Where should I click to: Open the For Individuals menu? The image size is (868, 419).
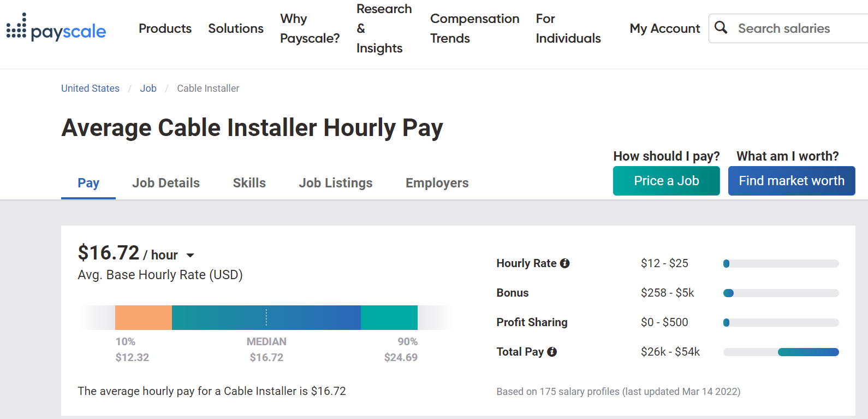(x=568, y=28)
